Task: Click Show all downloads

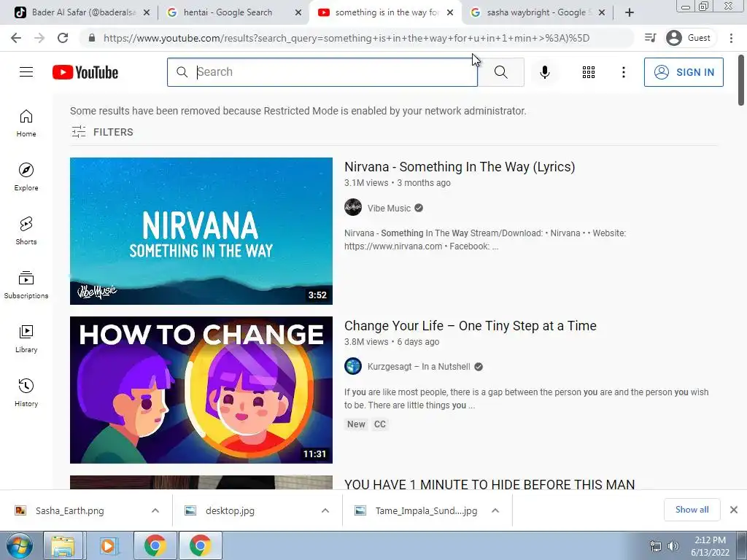Action: tap(692, 510)
